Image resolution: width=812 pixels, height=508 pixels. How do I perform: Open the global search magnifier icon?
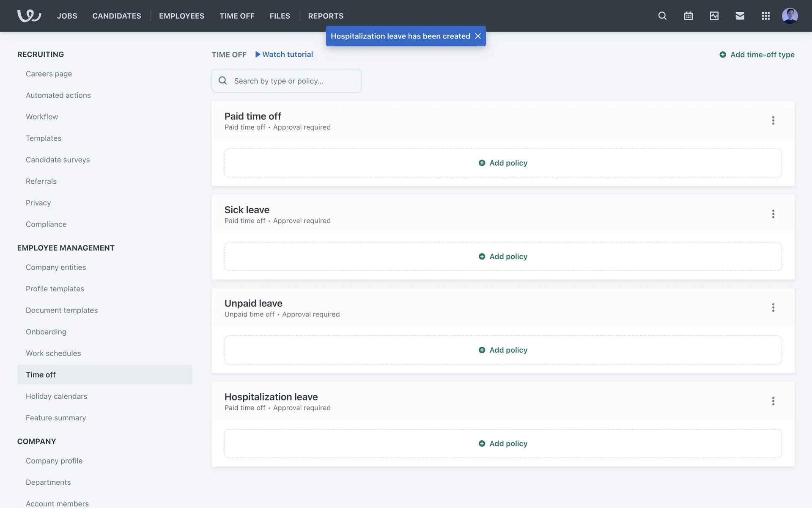tap(662, 16)
